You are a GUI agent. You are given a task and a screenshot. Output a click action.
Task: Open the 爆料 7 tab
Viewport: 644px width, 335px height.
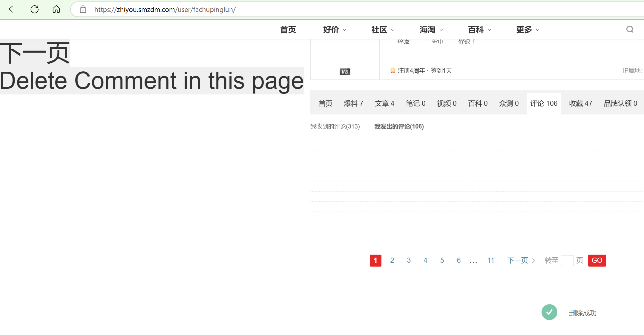coord(353,103)
